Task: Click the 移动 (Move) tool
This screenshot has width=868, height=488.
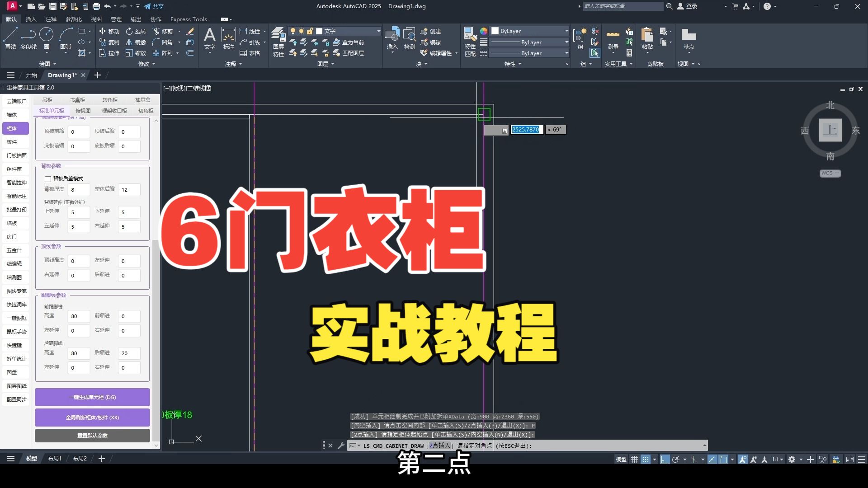Action: (109, 31)
